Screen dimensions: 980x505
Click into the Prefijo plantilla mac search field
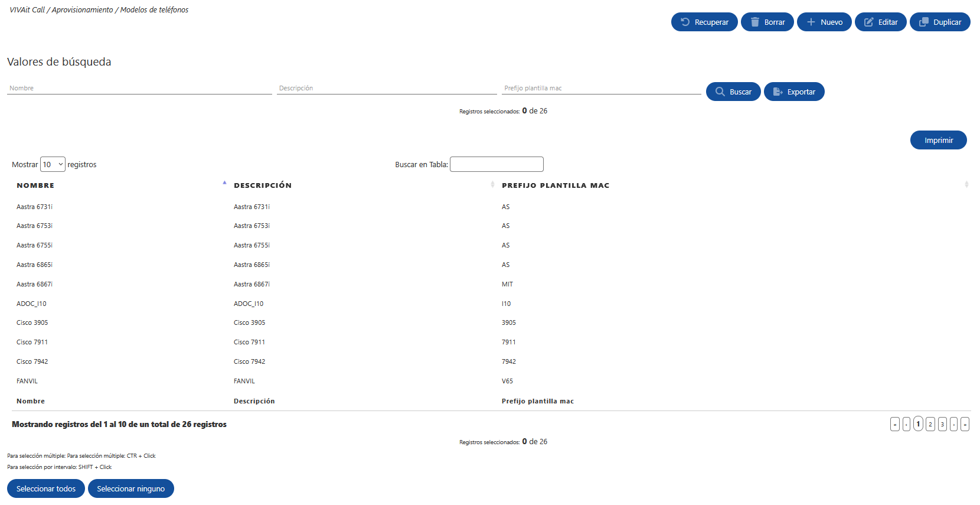(x=601, y=88)
